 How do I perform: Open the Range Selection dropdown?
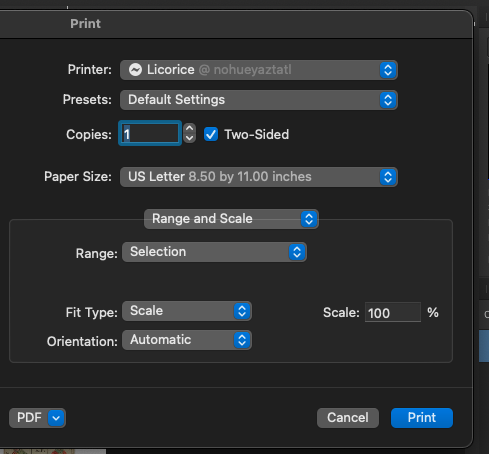coord(214,252)
